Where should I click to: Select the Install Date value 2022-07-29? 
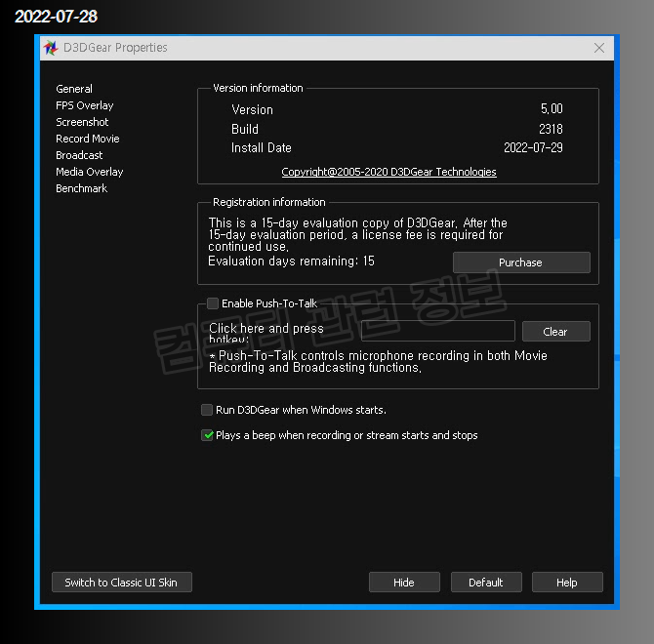(533, 147)
